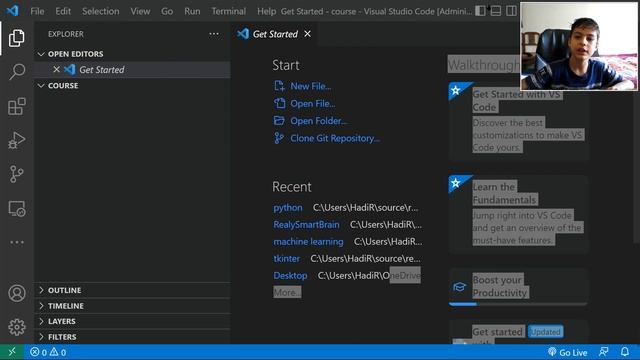Open the Terminal menu
This screenshot has height=360, width=640.
tap(228, 11)
